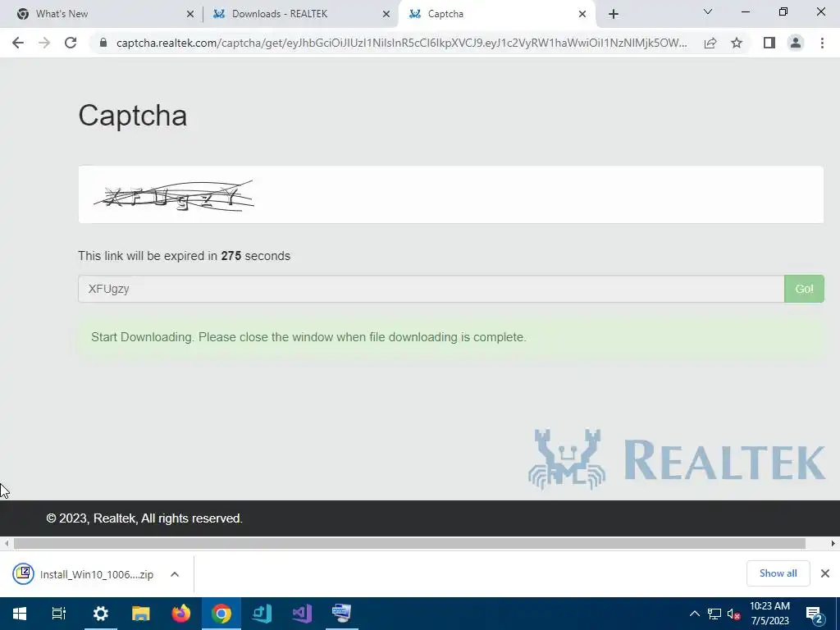Click the muted volume tray icon

(x=733, y=614)
